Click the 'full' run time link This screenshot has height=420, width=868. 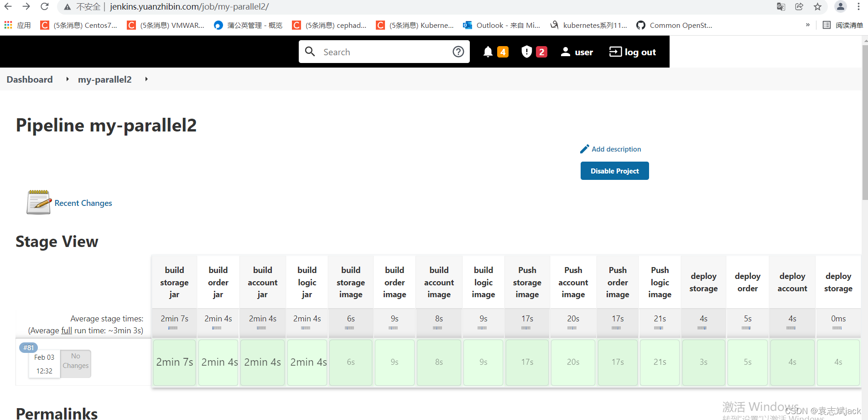coord(67,331)
